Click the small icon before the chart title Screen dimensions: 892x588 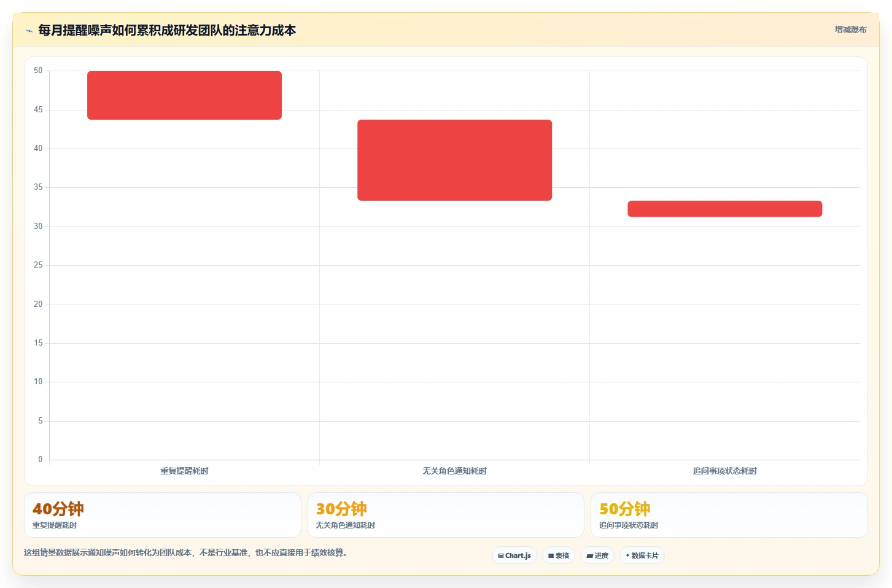point(29,31)
